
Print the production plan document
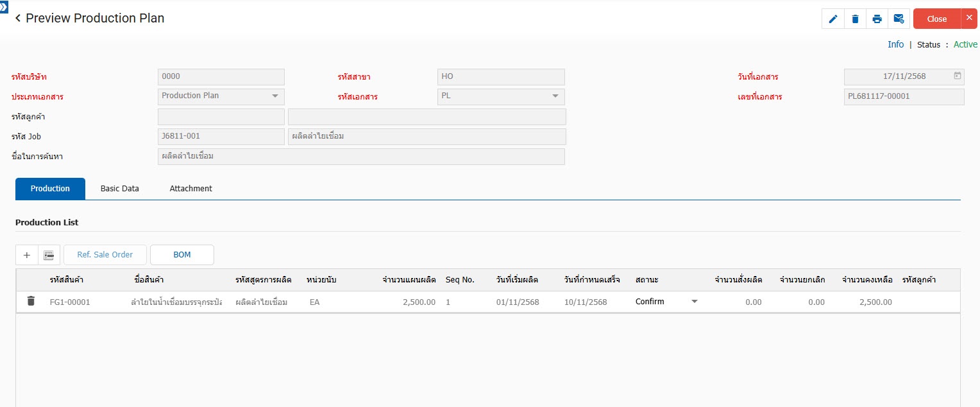(877, 19)
